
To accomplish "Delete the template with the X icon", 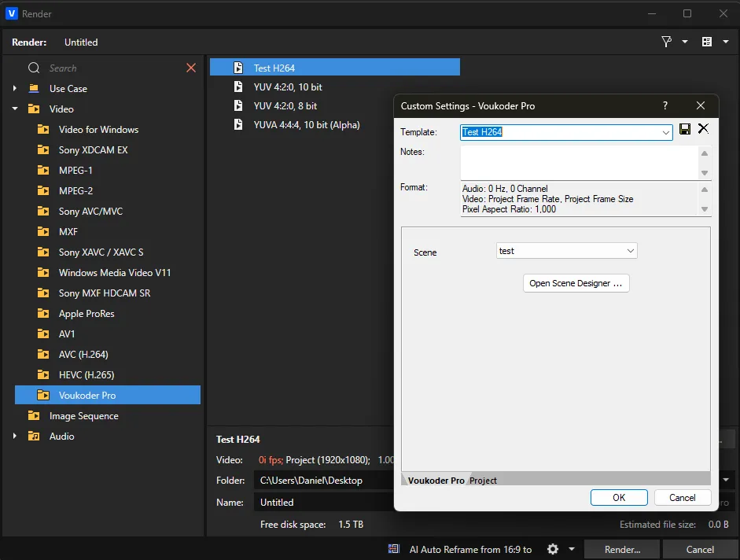I will tap(703, 129).
